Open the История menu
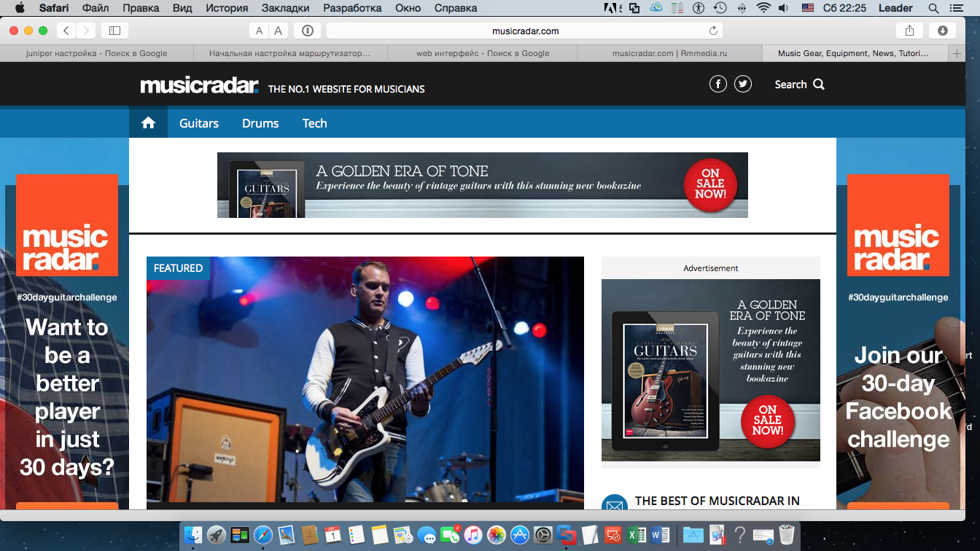 point(227,8)
